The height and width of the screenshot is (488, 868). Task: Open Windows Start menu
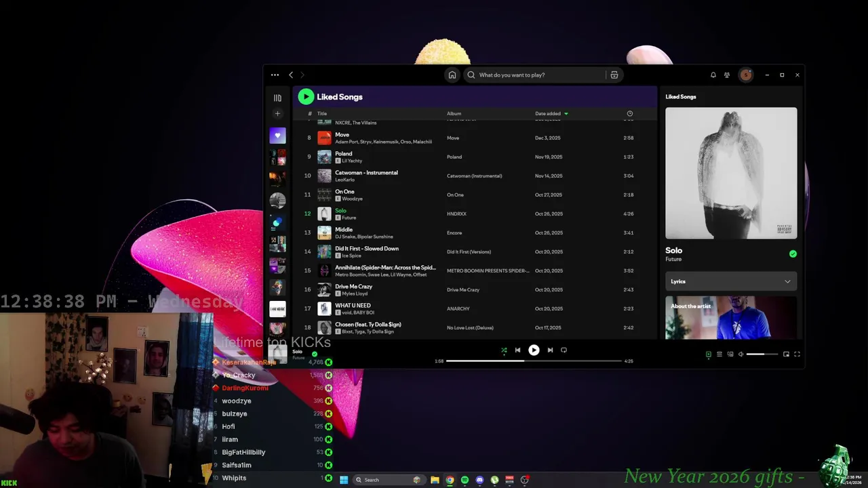pos(344,480)
